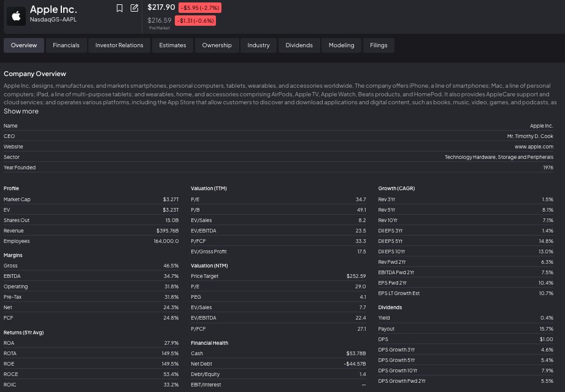Click the EV value $3.23T

pos(171,210)
